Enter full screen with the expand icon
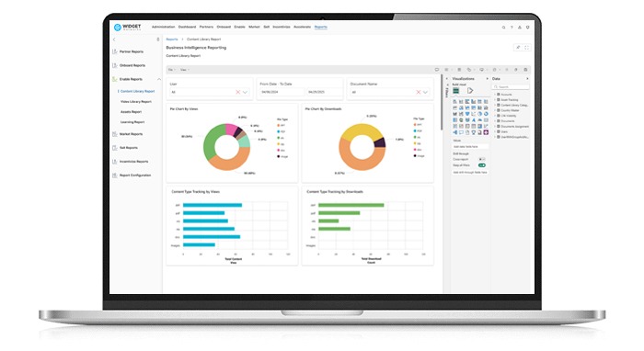 click(x=526, y=48)
